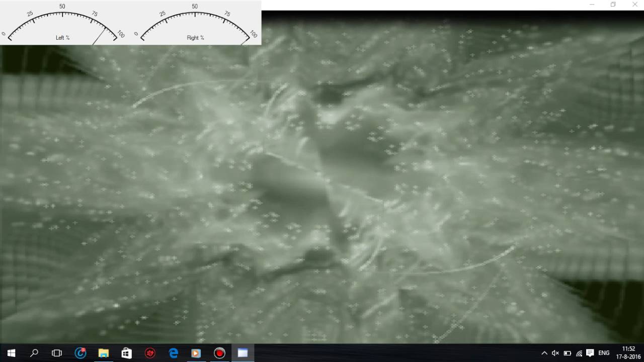Select the active window icon in taskbar
Image resolution: width=644 pixels, height=362 pixels.
coord(243,353)
